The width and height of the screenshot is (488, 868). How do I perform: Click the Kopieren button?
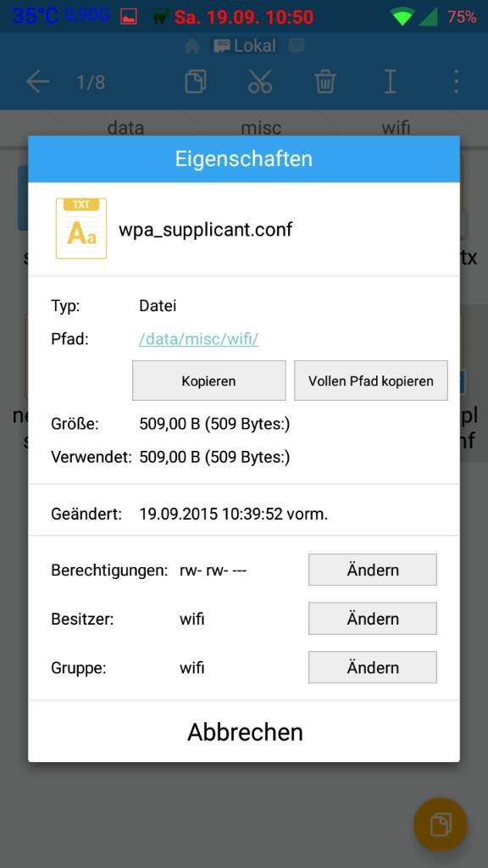click(x=208, y=381)
